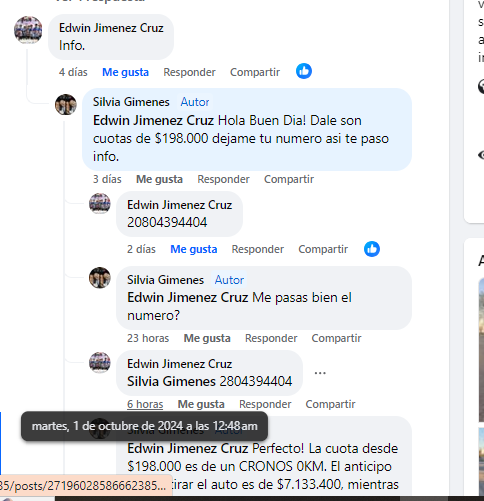Viewport: 484px width, 501px height.
Task: Toggle Me gusta on the 3 días reply
Action: pyautogui.click(x=159, y=179)
